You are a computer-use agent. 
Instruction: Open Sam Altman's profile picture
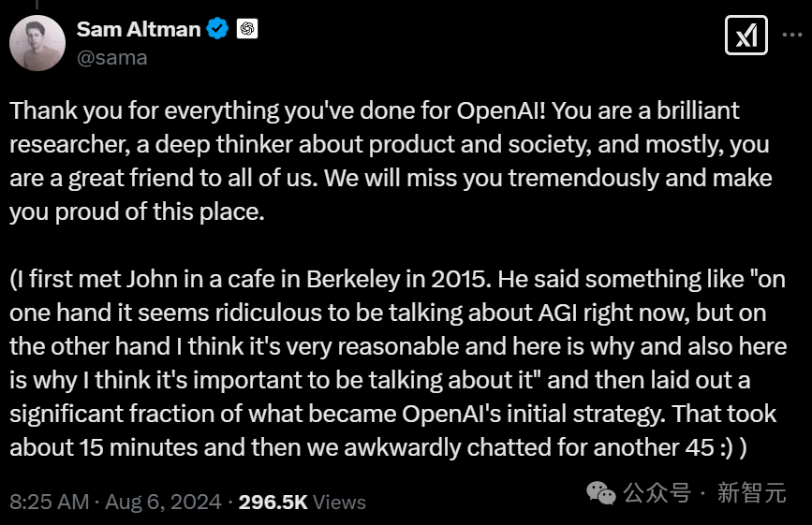(x=37, y=43)
